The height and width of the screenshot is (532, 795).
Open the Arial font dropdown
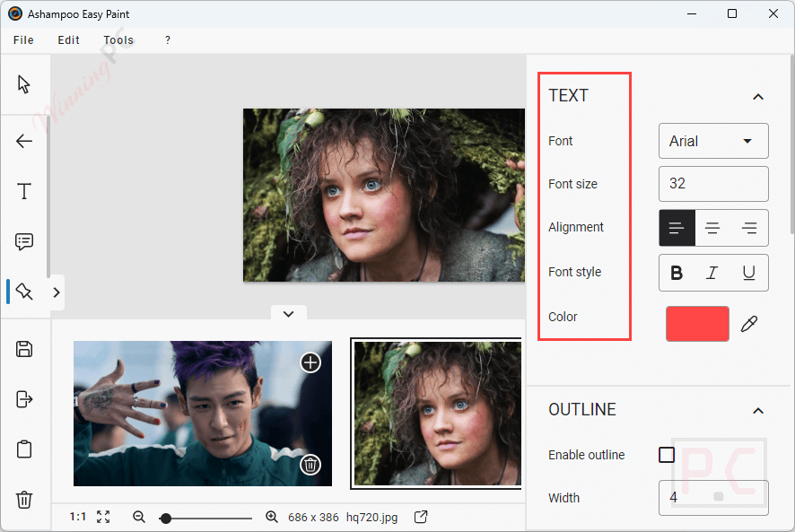tap(713, 141)
